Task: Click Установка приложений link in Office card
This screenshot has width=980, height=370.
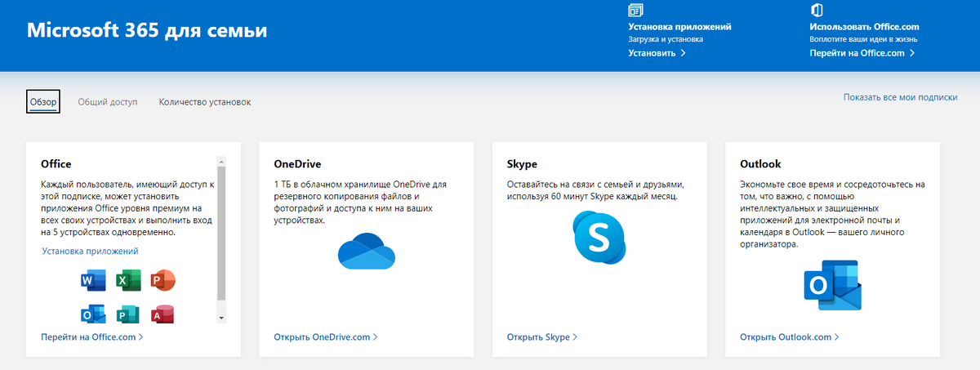Action: pos(90,251)
